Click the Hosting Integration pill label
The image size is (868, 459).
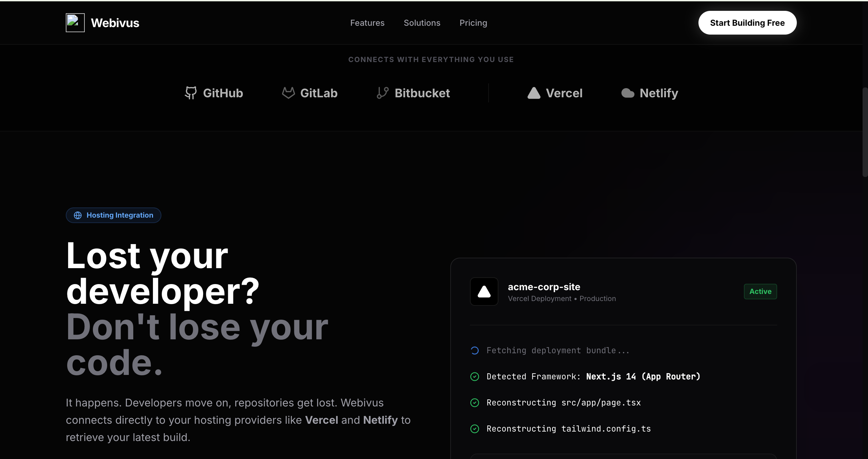pyautogui.click(x=120, y=215)
